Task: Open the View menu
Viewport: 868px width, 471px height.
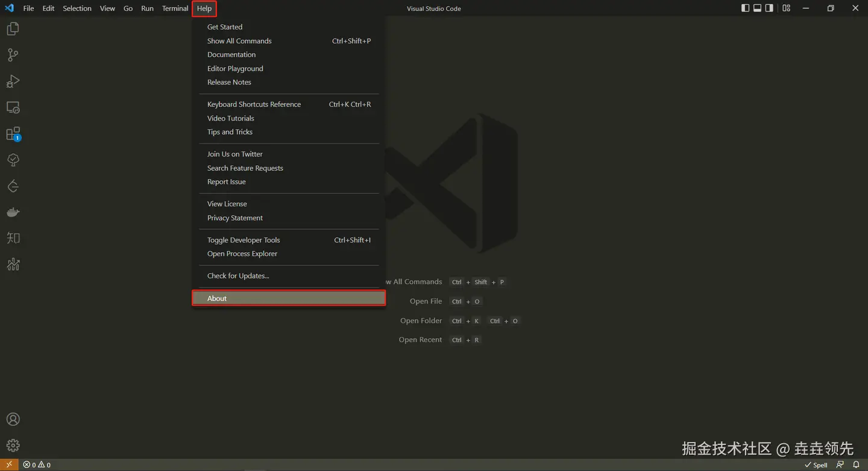Action: click(107, 8)
